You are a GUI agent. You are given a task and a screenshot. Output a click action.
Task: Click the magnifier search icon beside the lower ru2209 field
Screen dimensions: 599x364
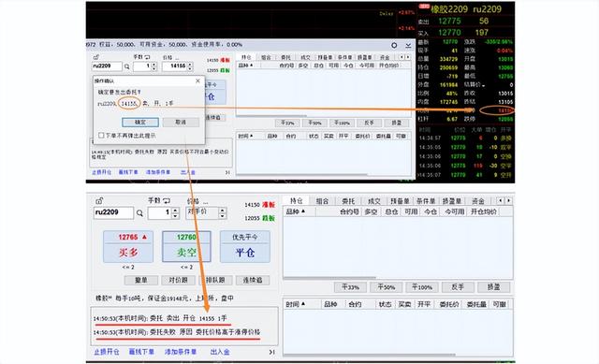coord(139,213)
